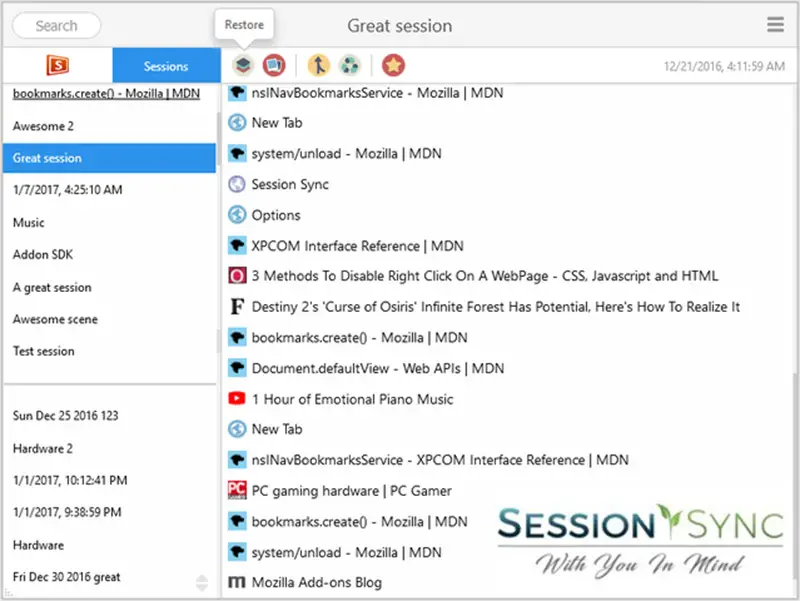Viewport: 800px width, 601px height.
Task: Open the Destiny 2 Curse of Osiris article
Action: (x=495, y=307)
